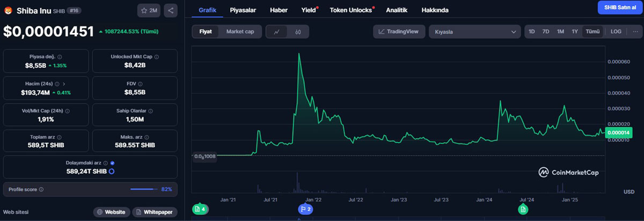The image size is (644, 221).
Task: Click the green document marker near Jul '24
Action: 523,209
